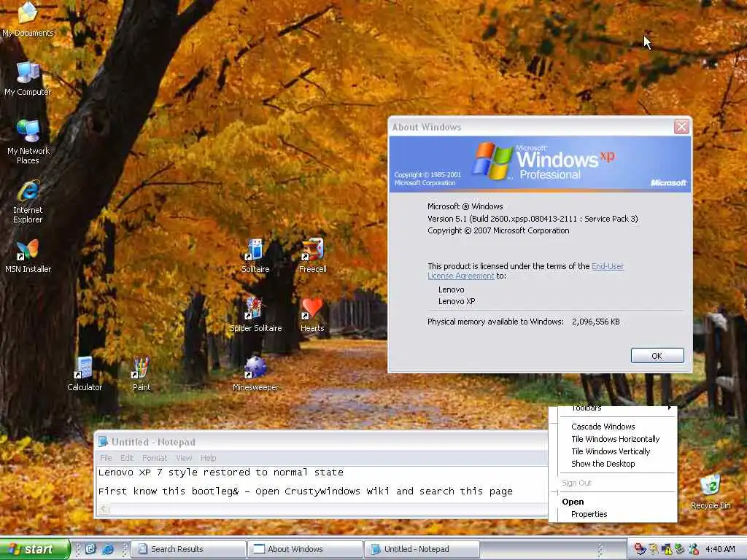747x560 pixels.
Task: Click Notepad line 'Lenovo XP 7 style restored'
Action: click(220, 472)
